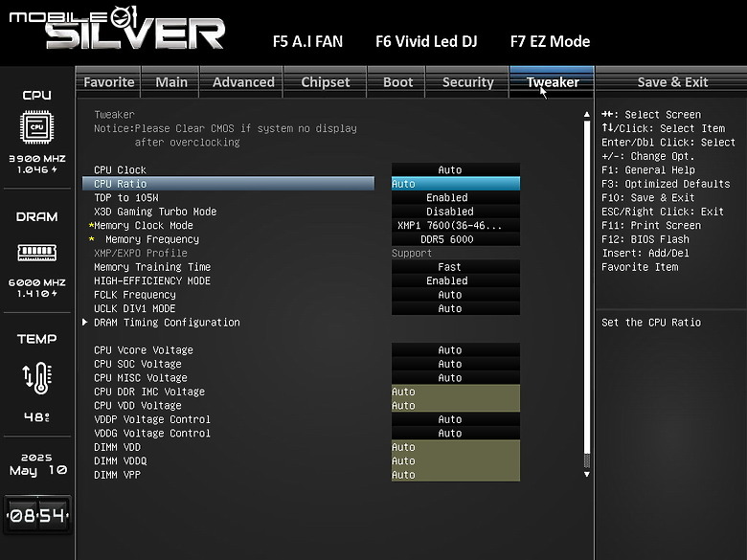The height and width of the screenshot is (560, 747).
Task: Select DIMM VDDQ label
Action: (x=120, y=461)
